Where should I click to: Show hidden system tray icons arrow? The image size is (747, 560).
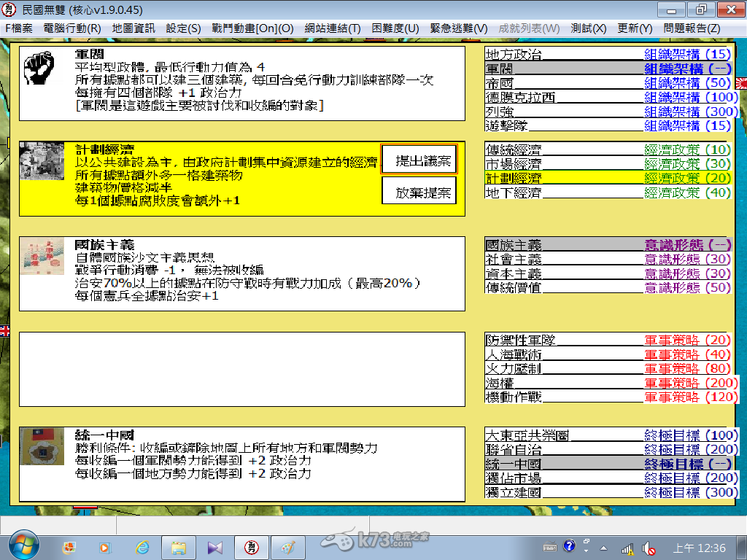pyautogui.click(x=603, y=548)
